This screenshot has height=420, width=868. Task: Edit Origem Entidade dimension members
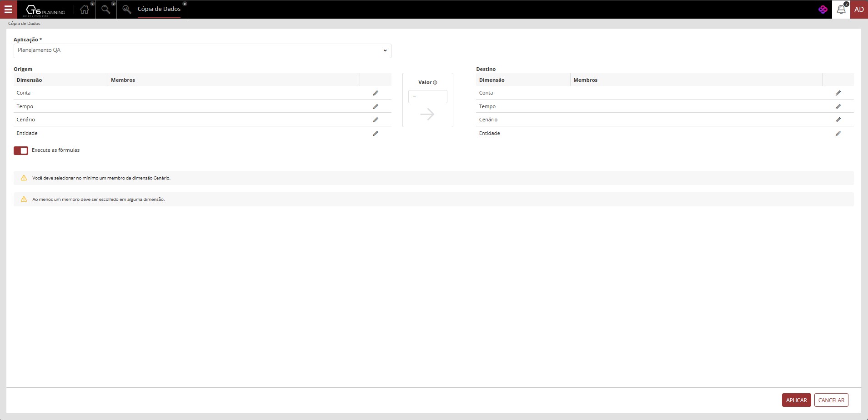click(x=376, y=134)
